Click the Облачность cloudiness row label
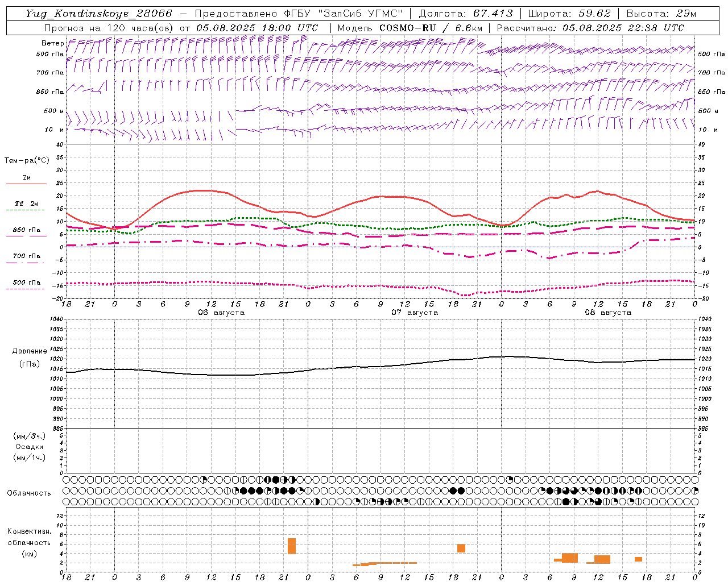 coord(29,493)
